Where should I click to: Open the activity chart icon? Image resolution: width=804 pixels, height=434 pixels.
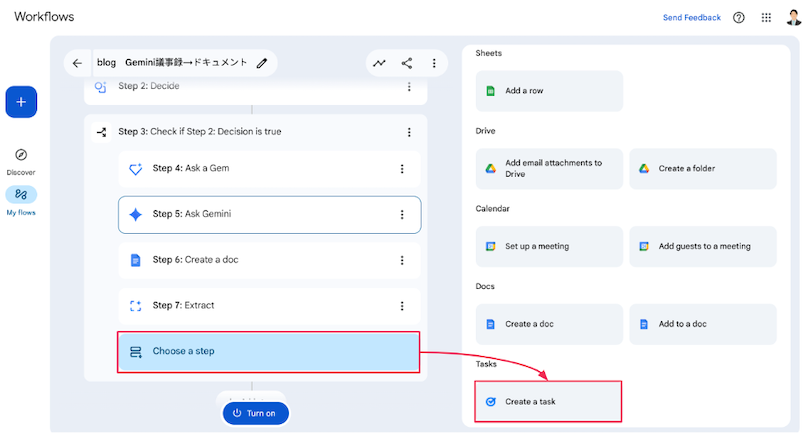point(379,63)
